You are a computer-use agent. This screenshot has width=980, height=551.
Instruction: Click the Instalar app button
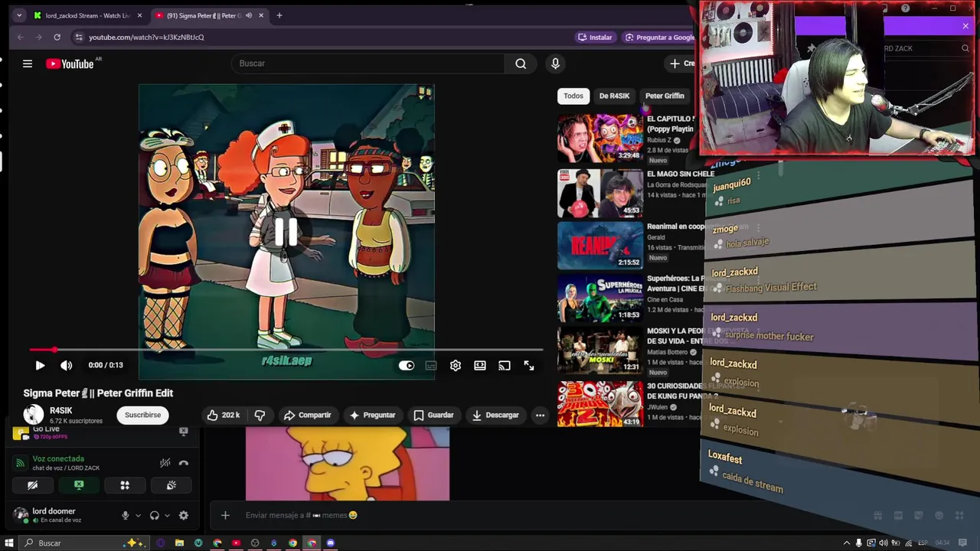point(596,37)
